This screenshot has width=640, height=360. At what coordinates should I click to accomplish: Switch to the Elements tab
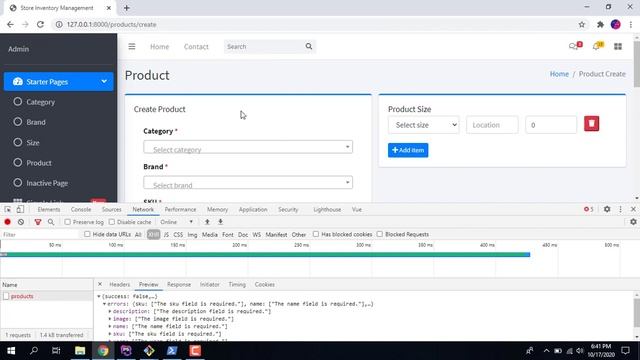tap(49, 209)
